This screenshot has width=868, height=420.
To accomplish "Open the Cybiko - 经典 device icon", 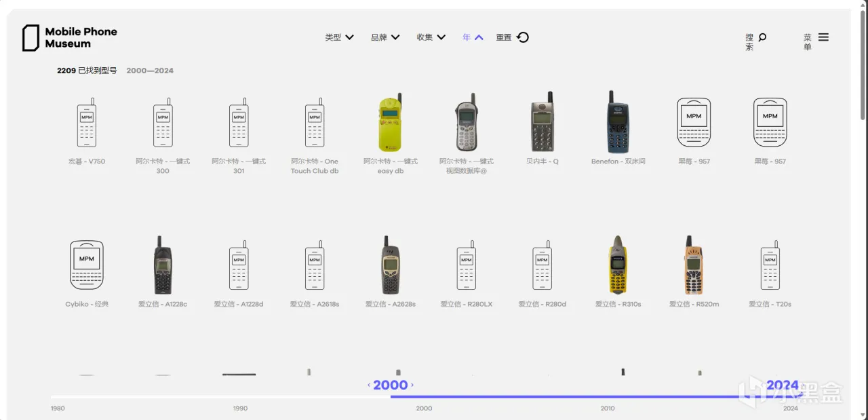I will [x=87, y=265].
